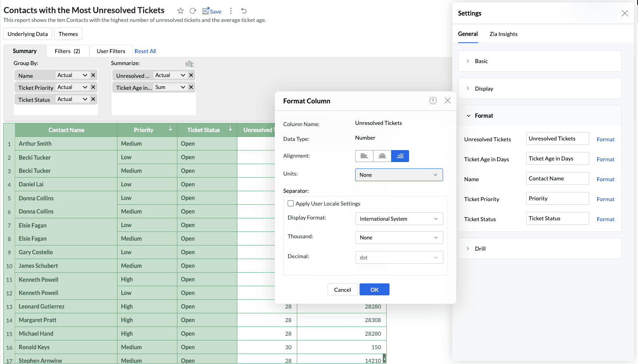Click the Underlying Data button
Viewport: 638px width, 364px height.
point(28,34)
